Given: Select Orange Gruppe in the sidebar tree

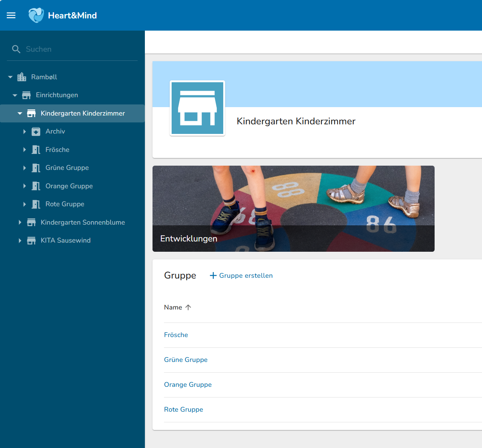Looking at the screenshot, I should tap(69, 186).
